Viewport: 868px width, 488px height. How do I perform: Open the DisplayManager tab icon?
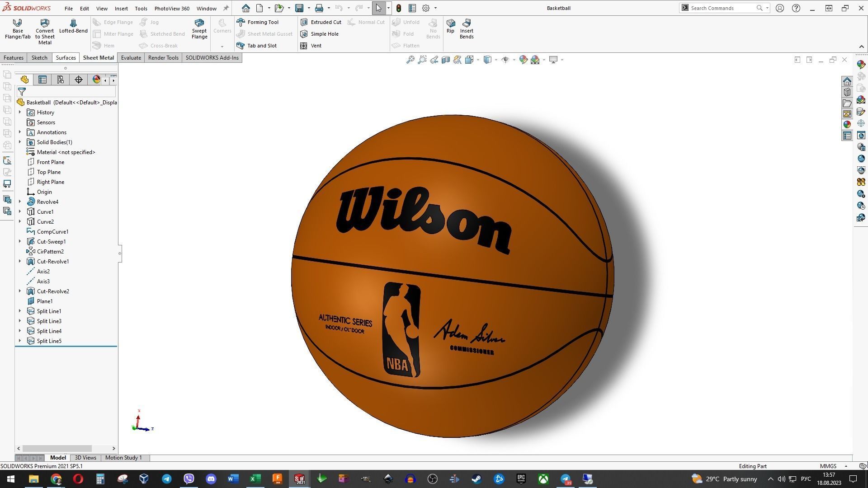coord(96,80)
